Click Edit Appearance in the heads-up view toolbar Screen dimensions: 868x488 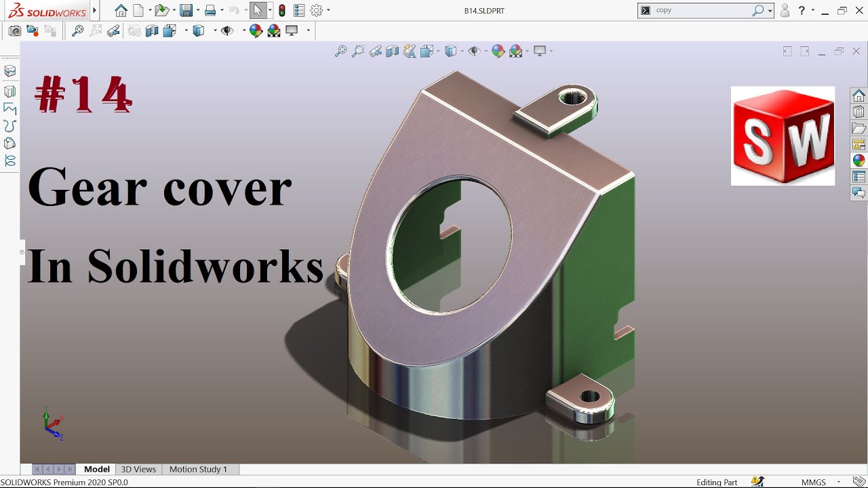(x=498, y=51)
